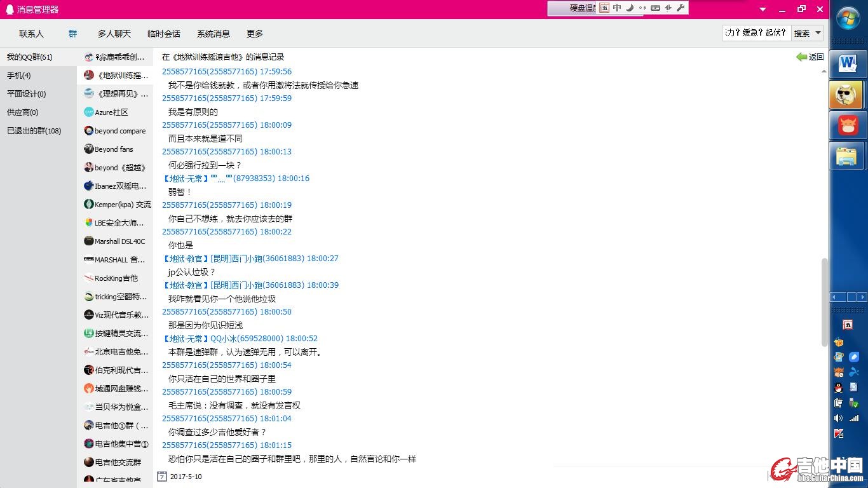The image size is (868, 488).
Task: Open 电吉他①群 group avatar
Action: 89,426
